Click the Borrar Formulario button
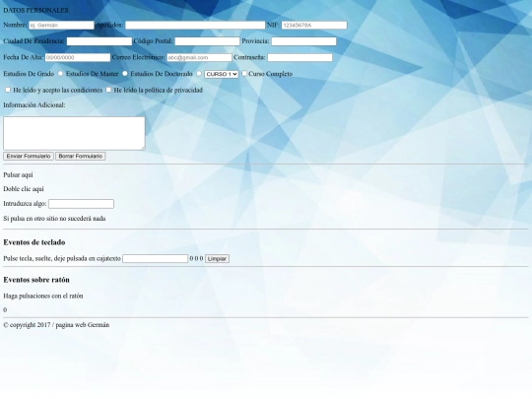Viewport: 532px width, 399px height. [81, 156]
